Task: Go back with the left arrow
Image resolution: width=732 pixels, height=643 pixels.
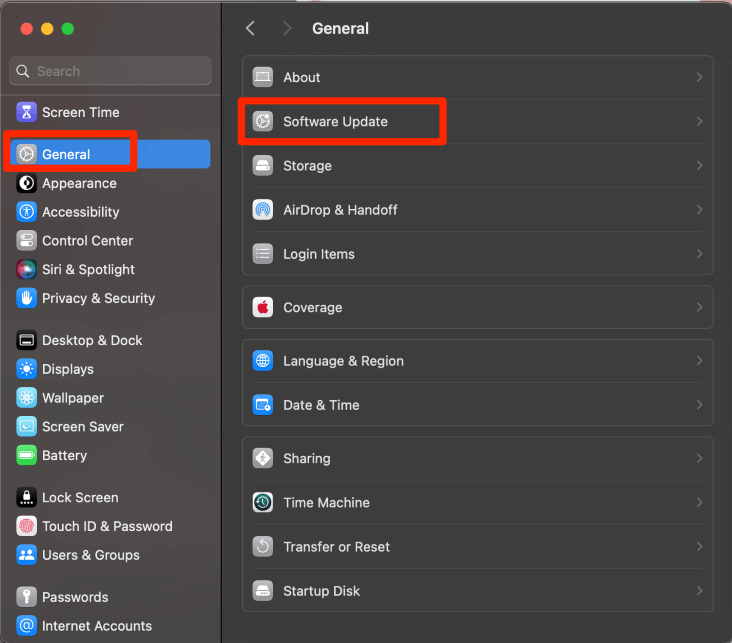Action: click(x=250, y=29)
